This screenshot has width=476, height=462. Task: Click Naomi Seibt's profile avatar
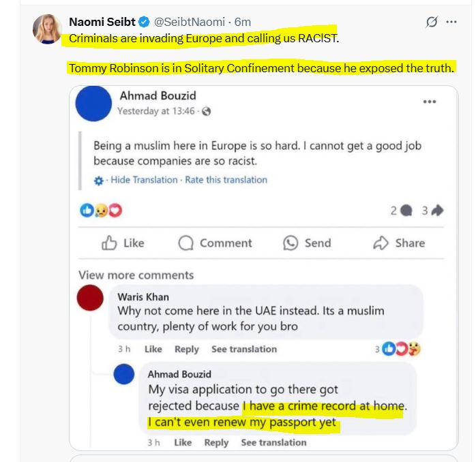[48, 28]
